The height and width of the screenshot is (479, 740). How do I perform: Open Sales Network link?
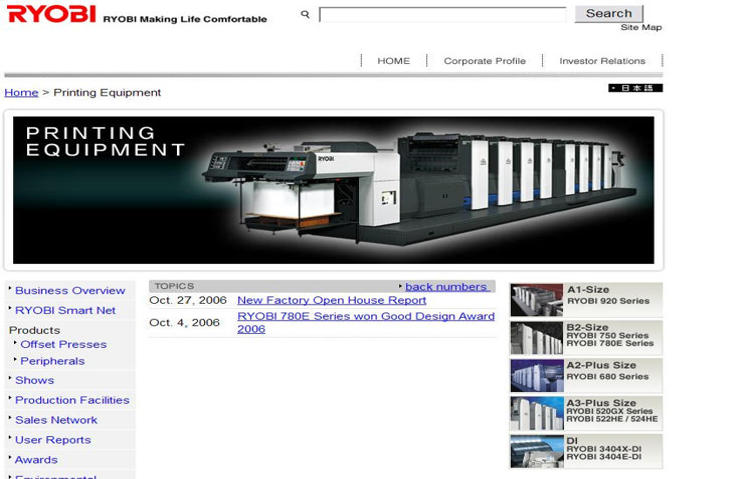(56, 420)
